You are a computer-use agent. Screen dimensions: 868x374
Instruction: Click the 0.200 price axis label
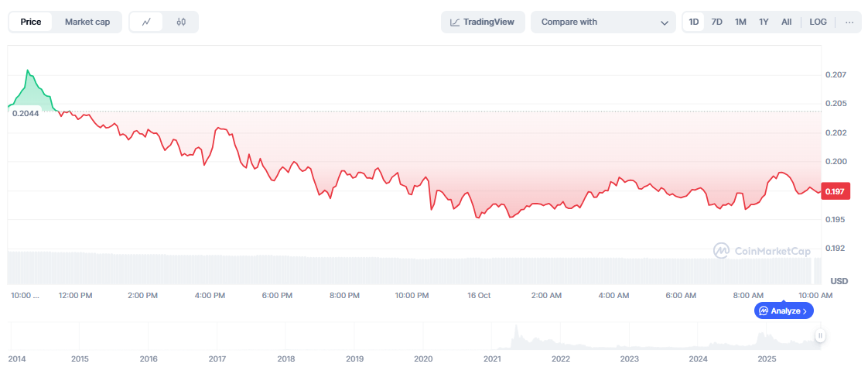coord(834,162)
